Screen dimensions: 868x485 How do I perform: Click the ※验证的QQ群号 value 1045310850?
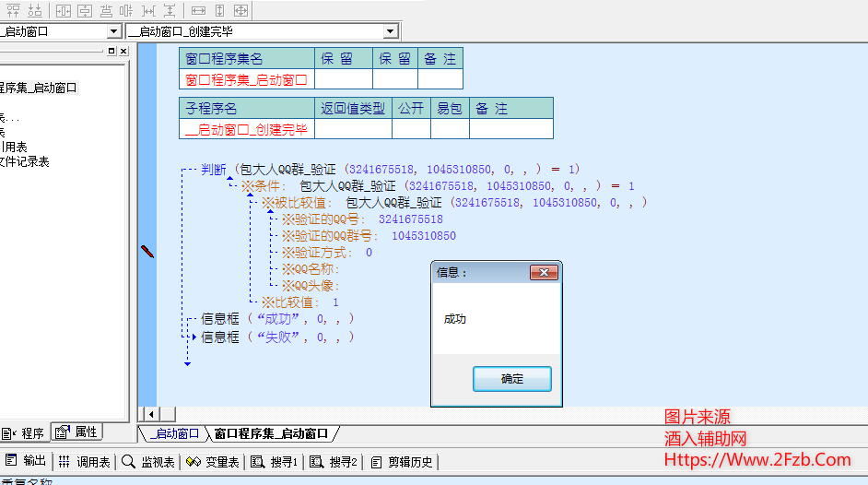(x=424, y=236)
